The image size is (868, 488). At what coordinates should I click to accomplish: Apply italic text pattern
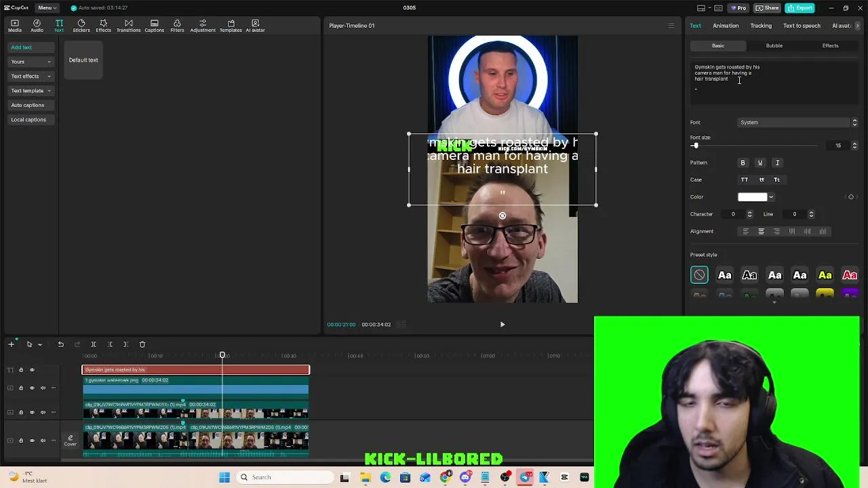tap(778, 163)
